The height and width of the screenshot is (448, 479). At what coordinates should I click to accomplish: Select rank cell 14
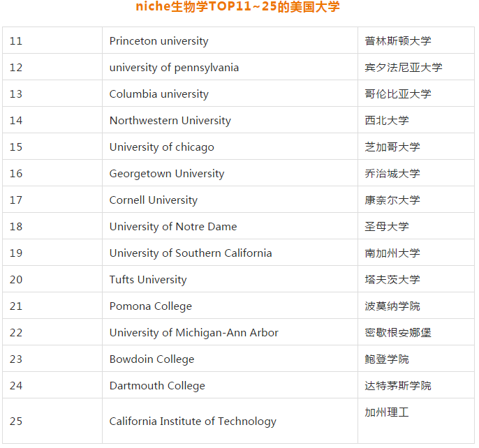52,120
